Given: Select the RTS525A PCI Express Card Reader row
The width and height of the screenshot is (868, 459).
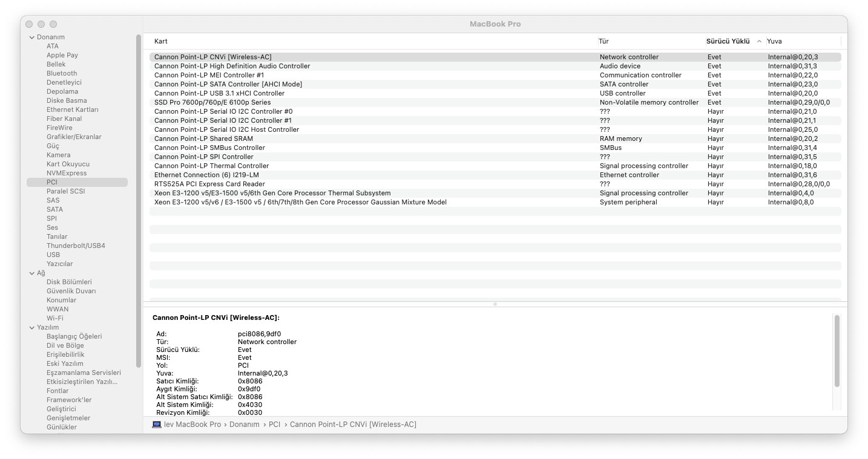Looking at the screenshot, I should click(x=495, y=184).
